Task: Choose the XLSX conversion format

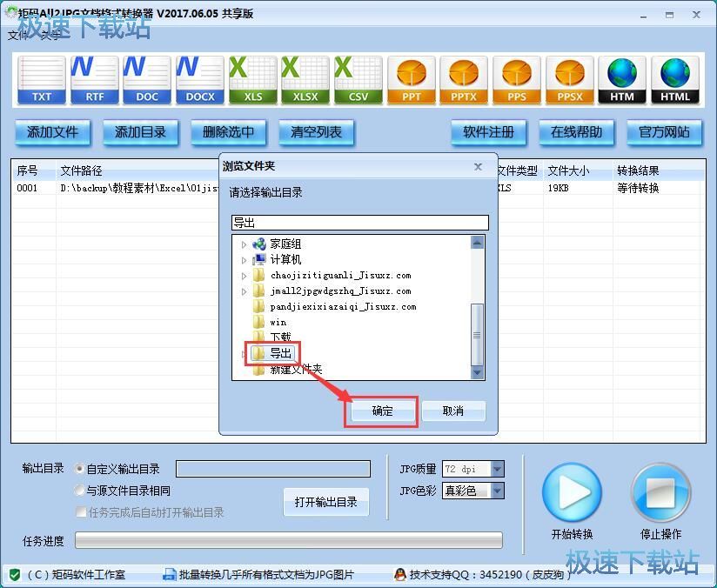Action: click(305, 80)
